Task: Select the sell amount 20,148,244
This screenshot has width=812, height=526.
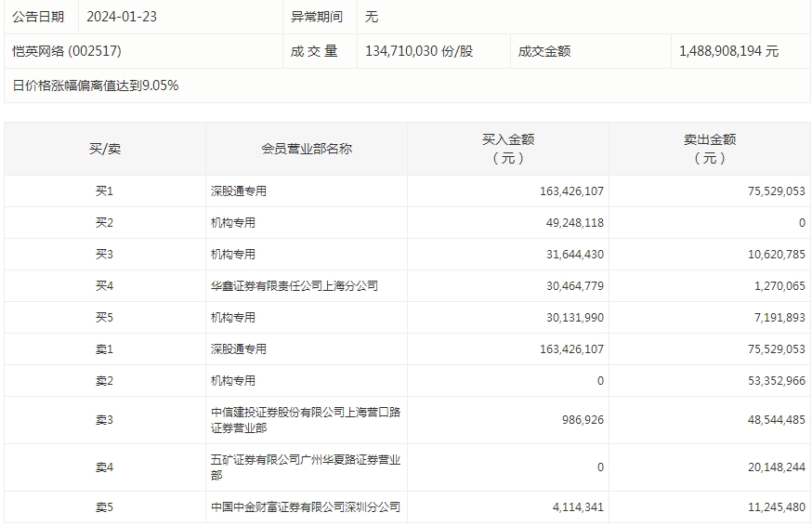Action: 777,467
